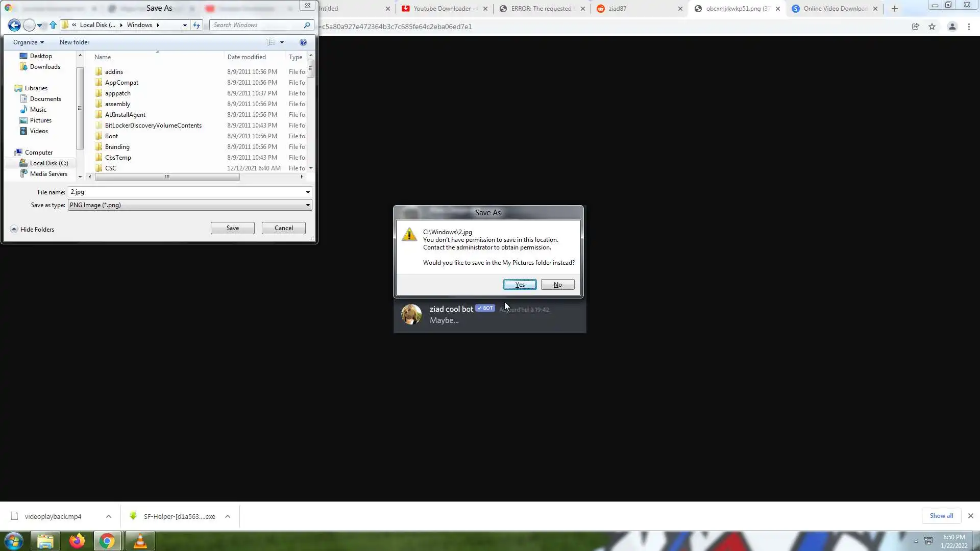
Task: Click the Back navigation arrow in Save As
Action: point(14,25)
